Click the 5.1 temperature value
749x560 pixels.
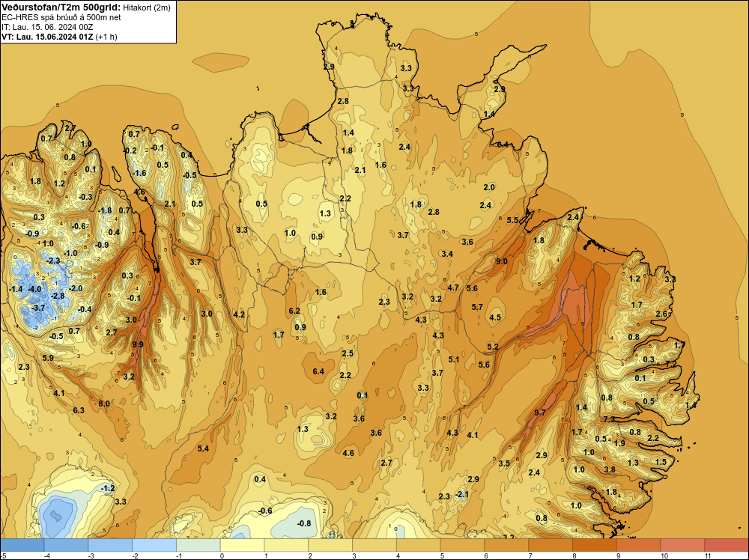[454, 359]
